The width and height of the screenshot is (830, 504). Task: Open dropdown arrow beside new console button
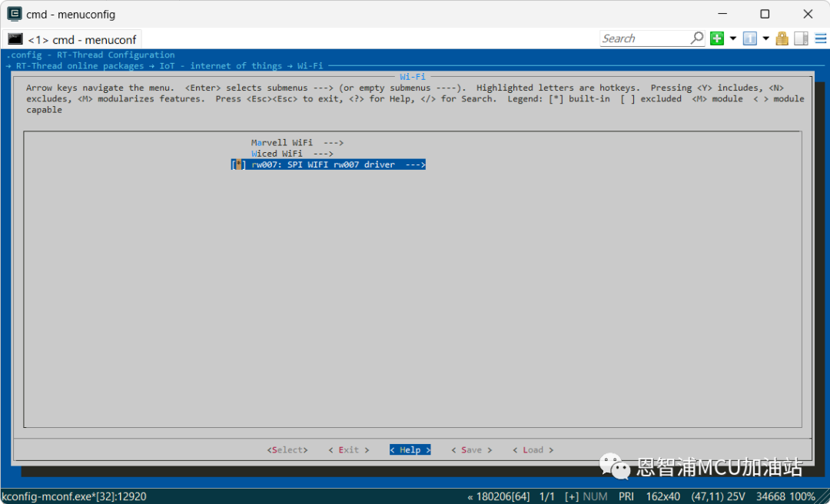click(x=732, y=38)
